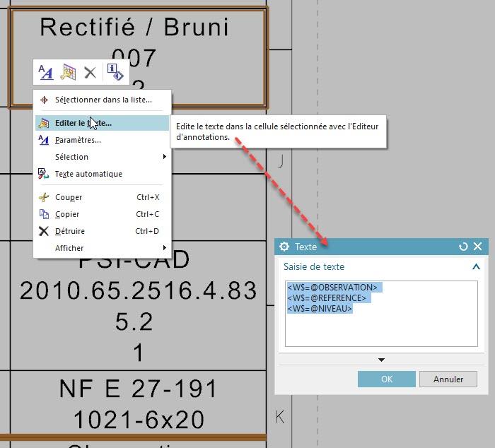Click the information icon in mini toolbar
The height and width of the screenshot is (448, 495).
click(x=115, y=72)
